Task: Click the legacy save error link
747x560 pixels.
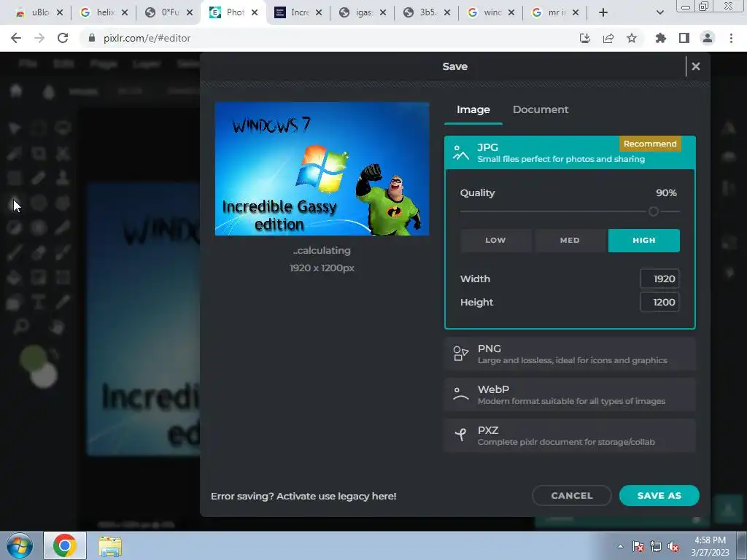Action: 303,496
